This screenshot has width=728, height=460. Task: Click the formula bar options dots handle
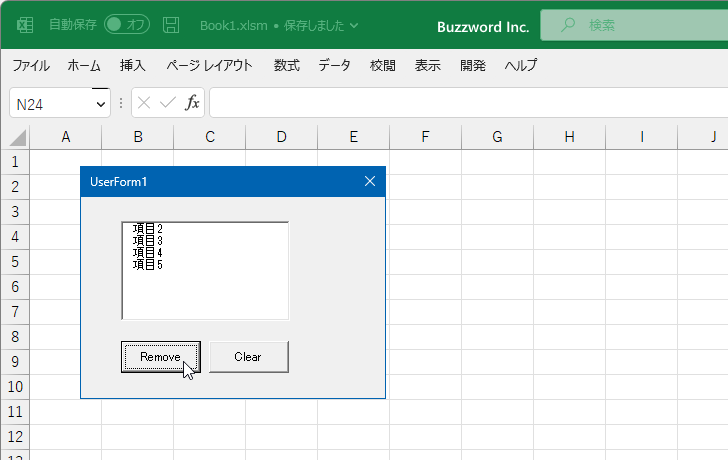click(121, 103)
